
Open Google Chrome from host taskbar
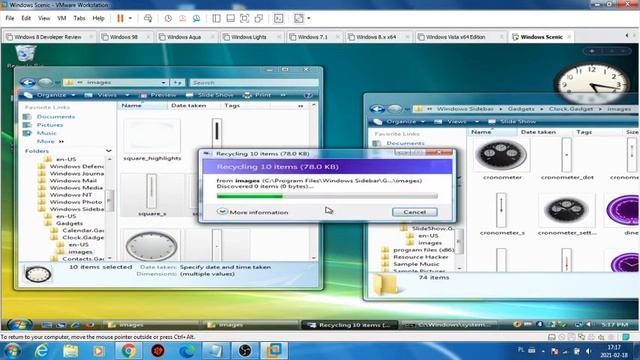pyautogui.click(x=128, y=351)
